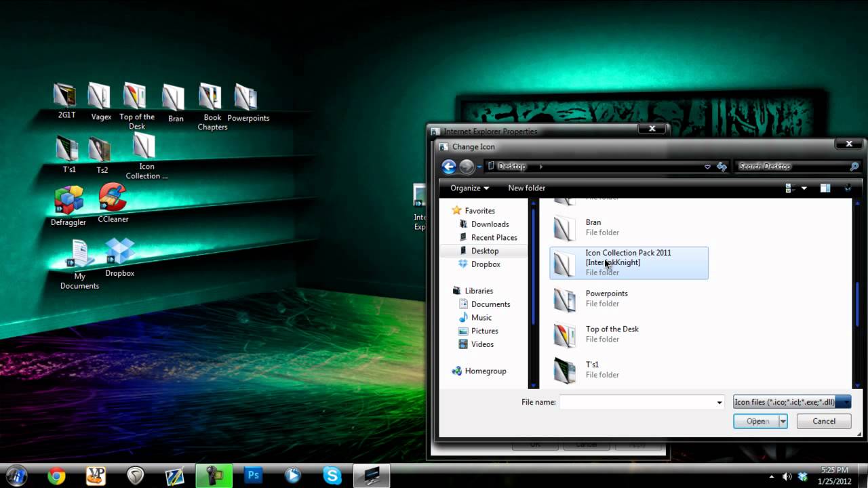Select the Bran folder icon on the desktop
The image size is (868, 488).
point(176,104)
